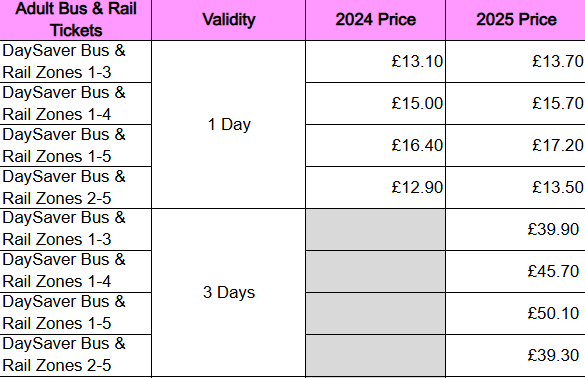Select the 2024 Price column header
This screenshot has width=585, height=378.
(x=375, y=20)
